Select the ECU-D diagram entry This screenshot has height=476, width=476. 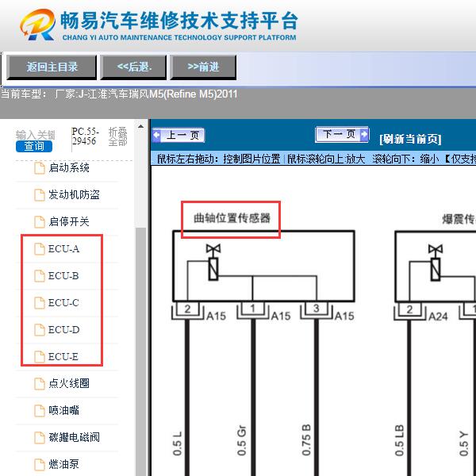pos(63,330)
